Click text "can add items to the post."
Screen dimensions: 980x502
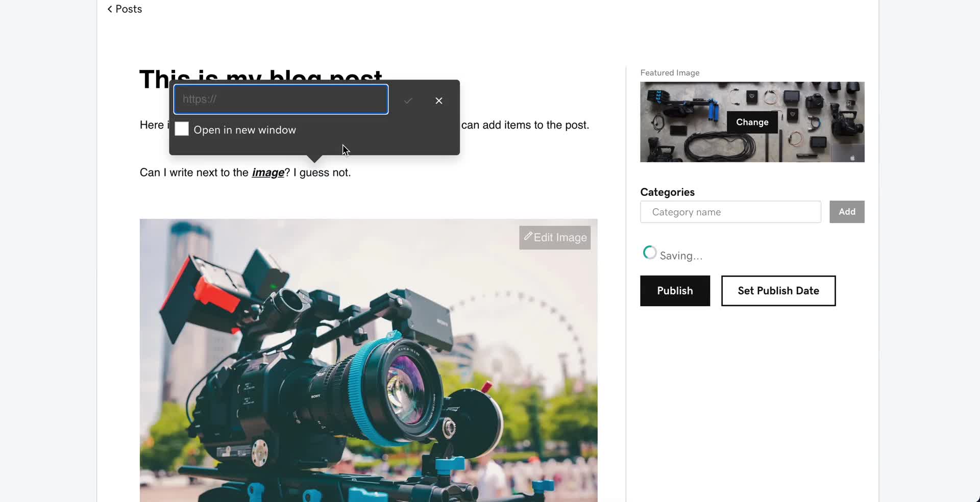[525, 125]
